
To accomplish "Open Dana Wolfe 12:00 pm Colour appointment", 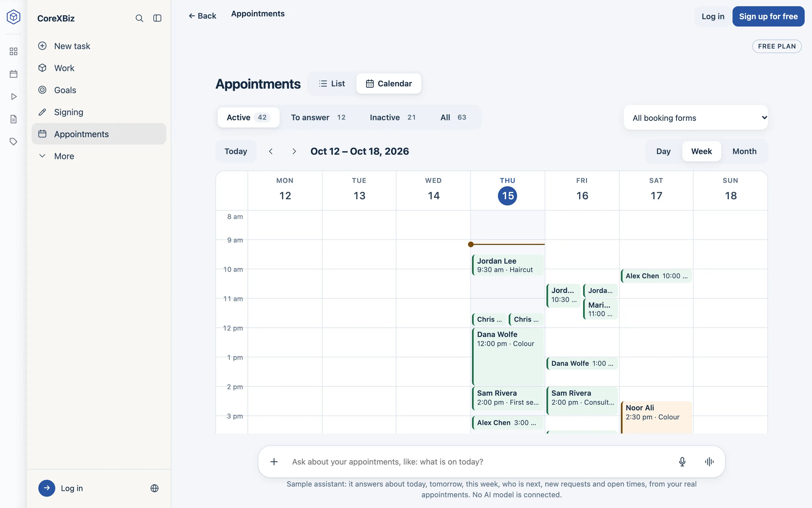I will [507, 356].
